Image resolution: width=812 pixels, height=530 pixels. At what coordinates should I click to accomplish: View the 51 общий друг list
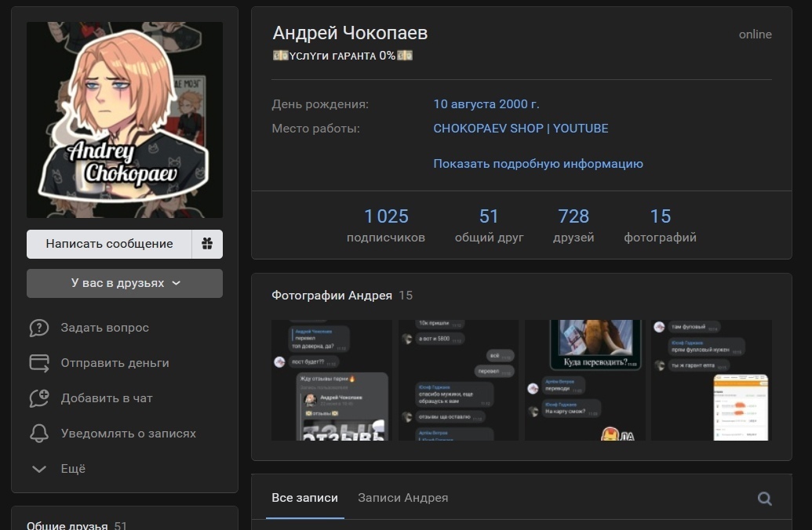(x=489, y=225)
